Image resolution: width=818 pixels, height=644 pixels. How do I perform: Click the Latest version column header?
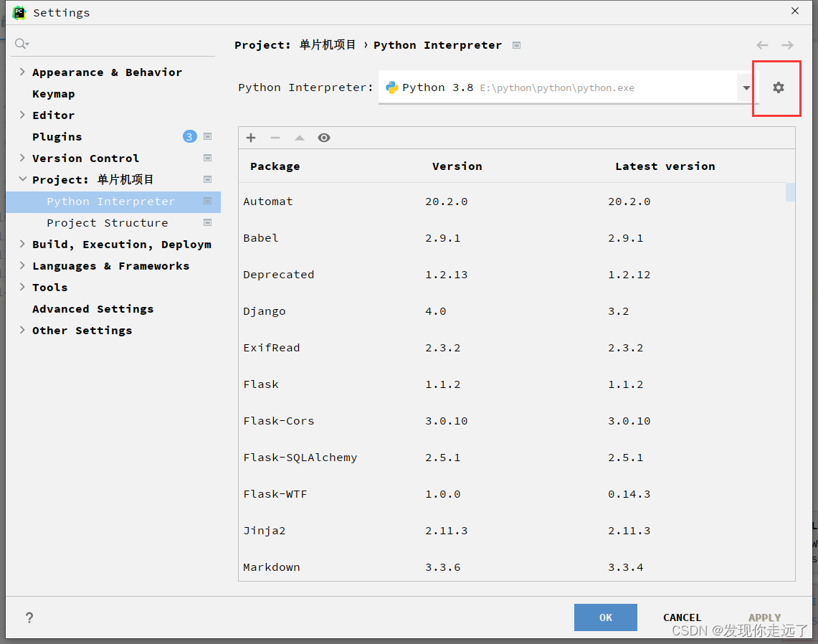click(x=665, y=166)
